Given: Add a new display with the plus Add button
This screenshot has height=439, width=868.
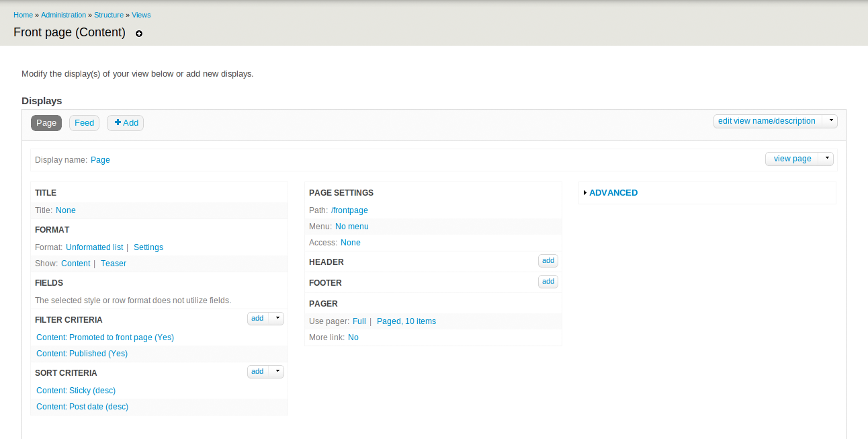Looking at the screenshot, I should pos(126,123).
